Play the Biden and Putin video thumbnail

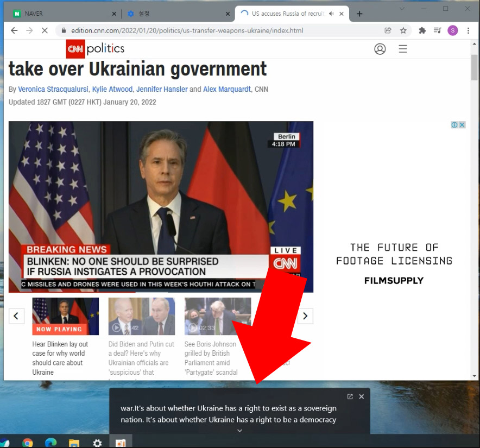click(142, 316)
